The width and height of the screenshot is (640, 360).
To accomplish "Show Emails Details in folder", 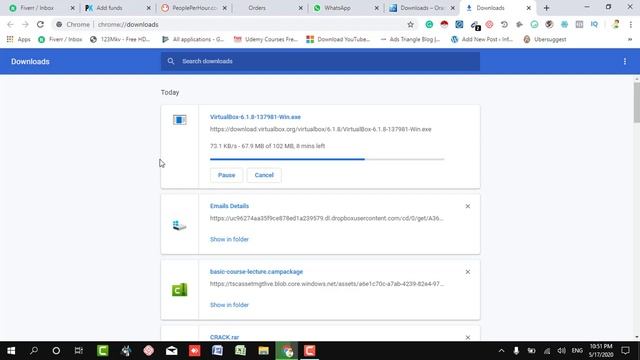I will [x=229, y=239].
